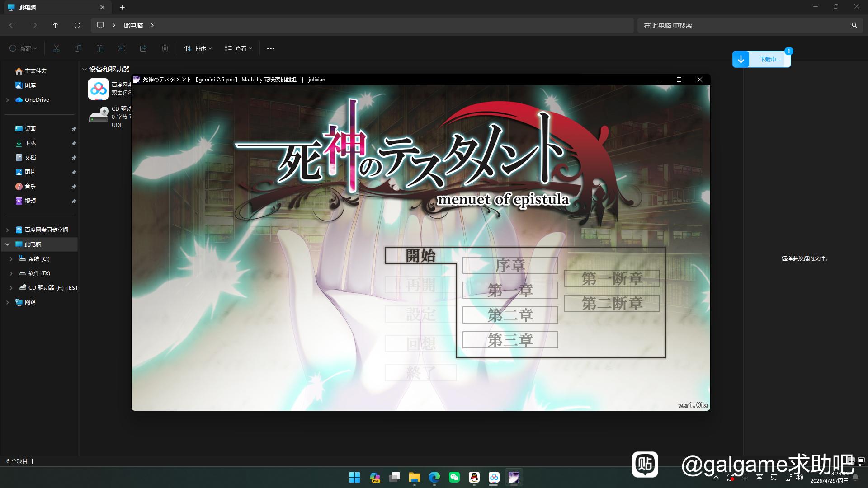Go up one folder level

[x=56, y=25]
